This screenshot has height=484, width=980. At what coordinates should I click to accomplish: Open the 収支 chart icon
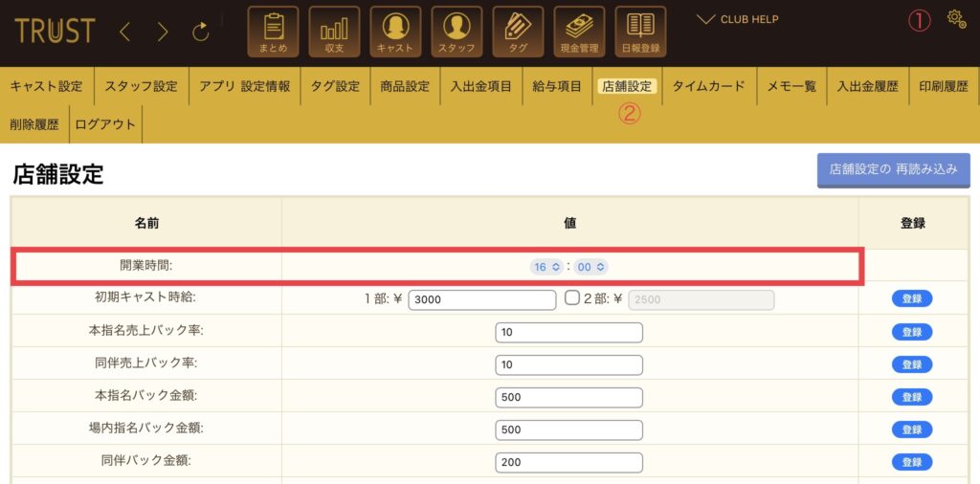334,32
